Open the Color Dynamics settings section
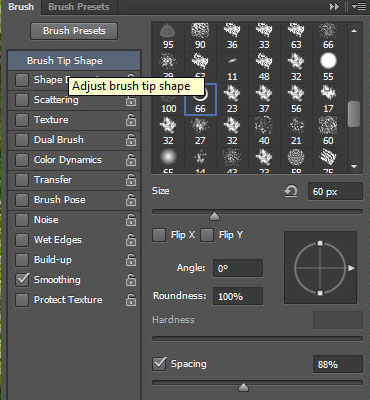370x400 pixels. point(68,160)
